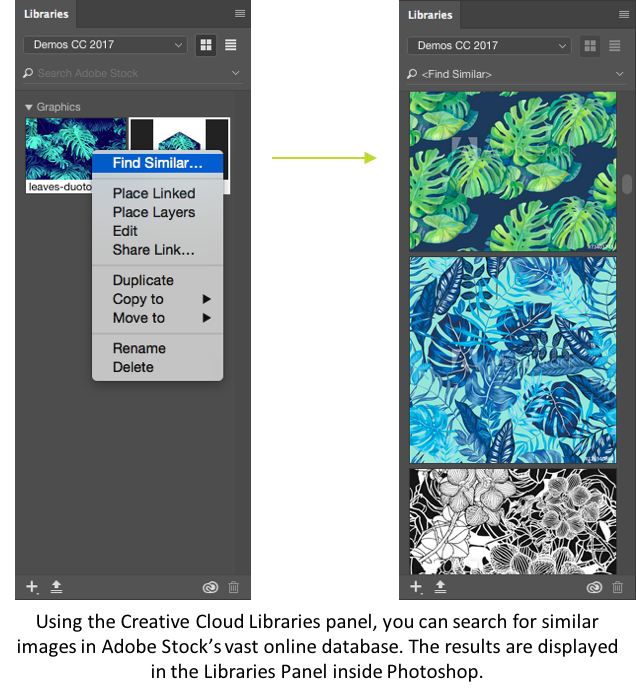
Task: Click the Find Similar search field
Action: [x=516, y=74]
